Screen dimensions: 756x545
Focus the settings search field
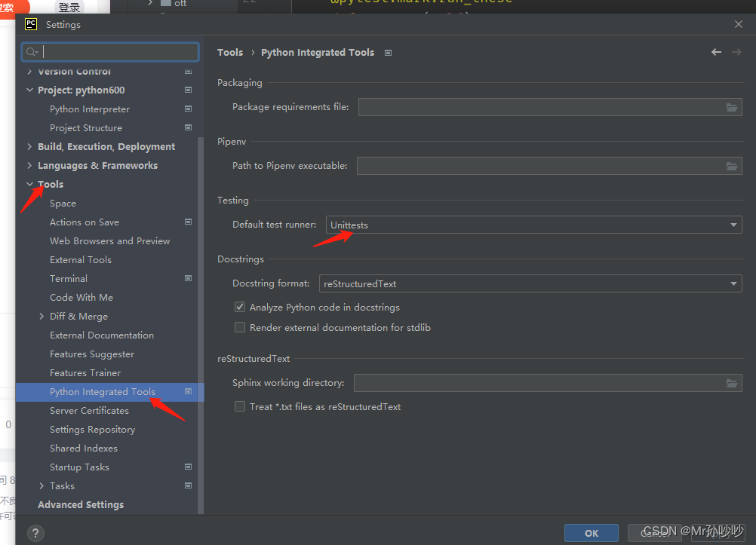click(x=110, y=51)
